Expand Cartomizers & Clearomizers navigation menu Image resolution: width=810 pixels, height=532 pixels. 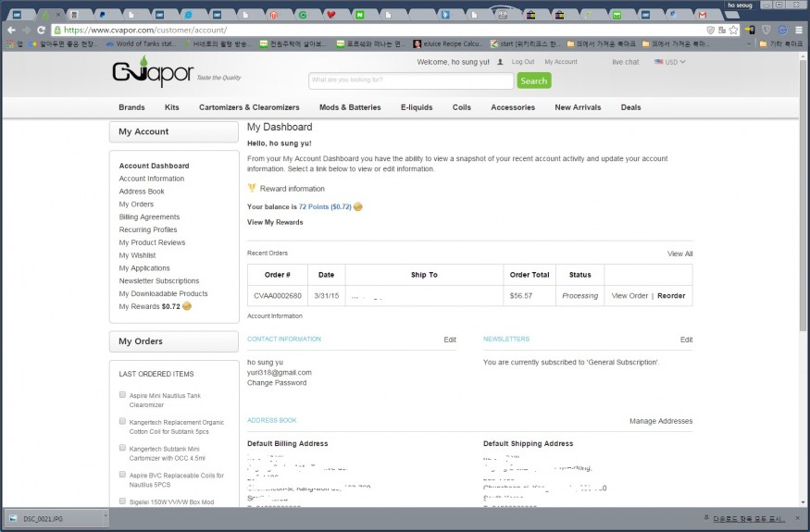(249, 107)
